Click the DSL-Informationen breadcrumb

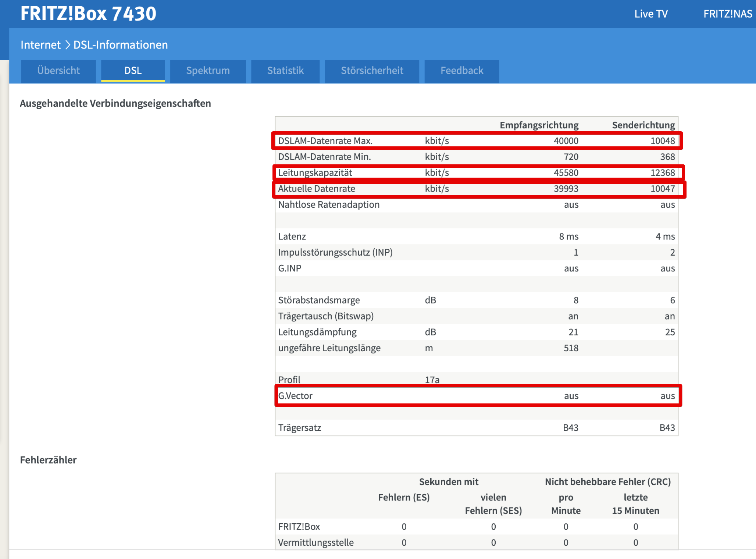coord(121,45)
